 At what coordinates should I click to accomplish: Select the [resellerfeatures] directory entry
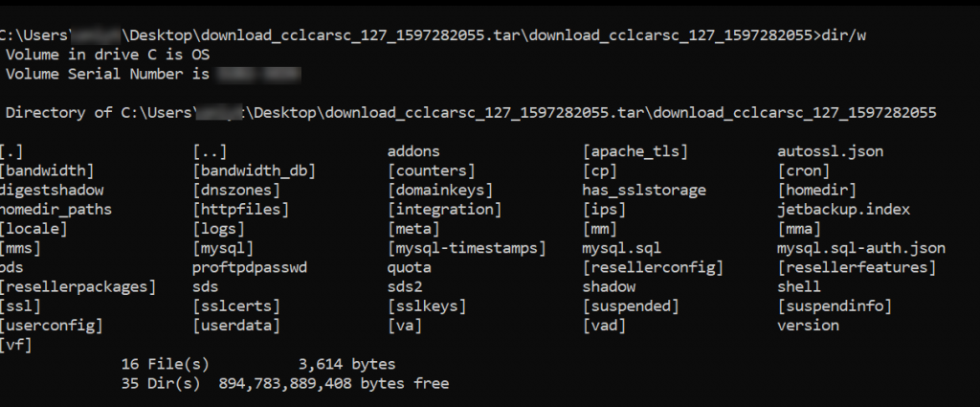pyautogui.click(x=857, y=267)
